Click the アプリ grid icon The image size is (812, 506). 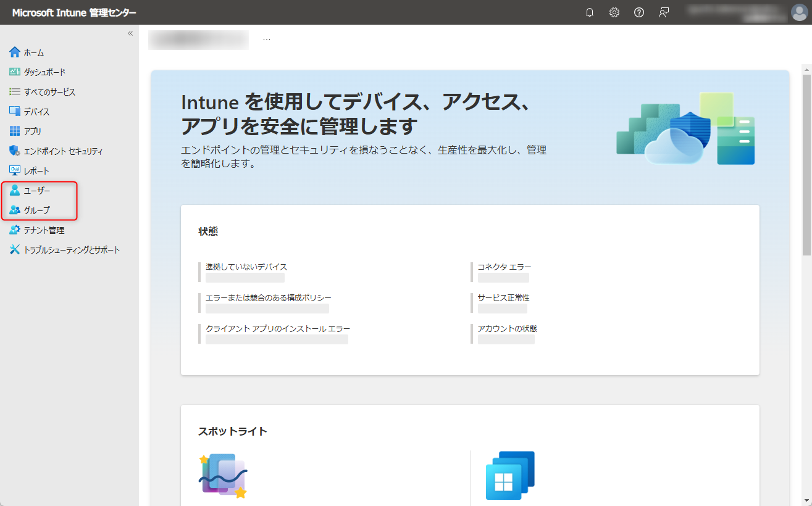pyautogui.click(x=15, y=131)
